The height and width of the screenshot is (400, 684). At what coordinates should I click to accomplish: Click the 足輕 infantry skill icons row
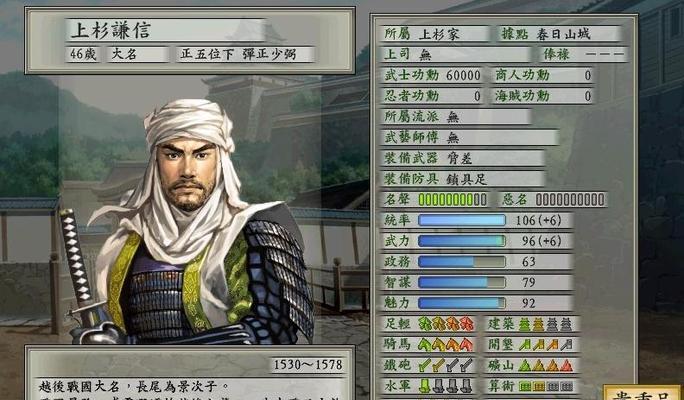[446, 324]
